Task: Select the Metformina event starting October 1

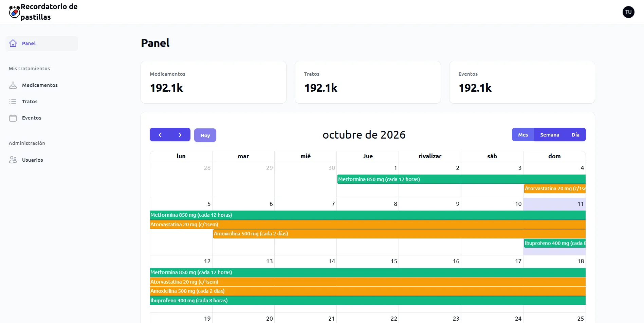Action: tap(461, 179)
